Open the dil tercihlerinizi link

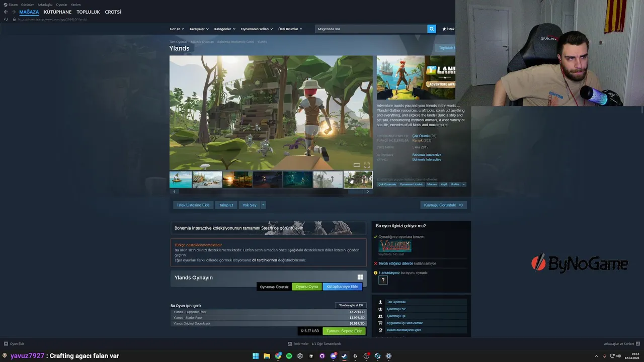265,260
